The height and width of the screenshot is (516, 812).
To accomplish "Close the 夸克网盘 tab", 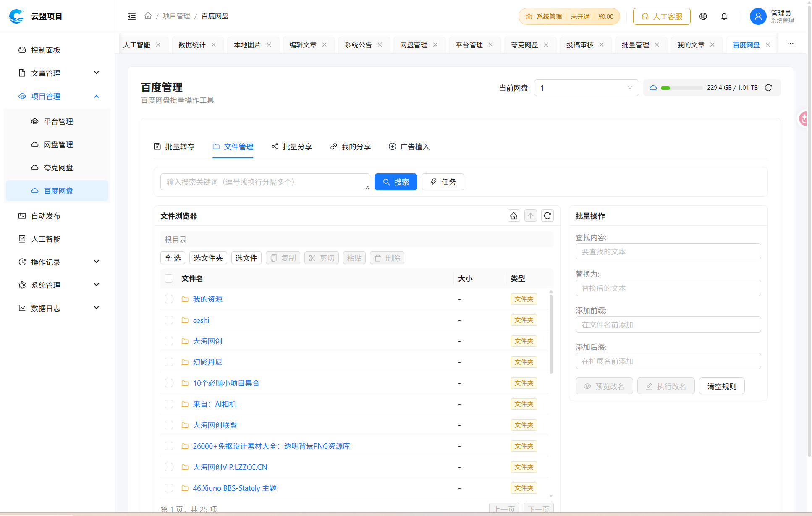I will [546, 45].
